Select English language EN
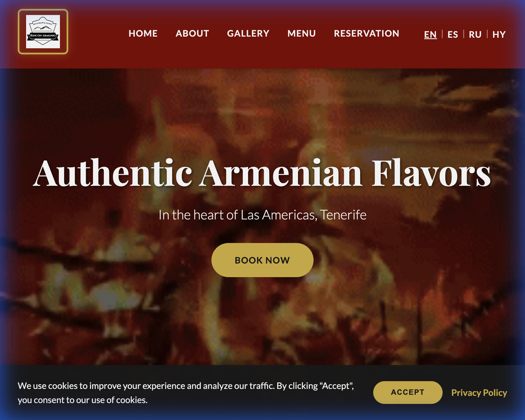 [x=430, y=34]
